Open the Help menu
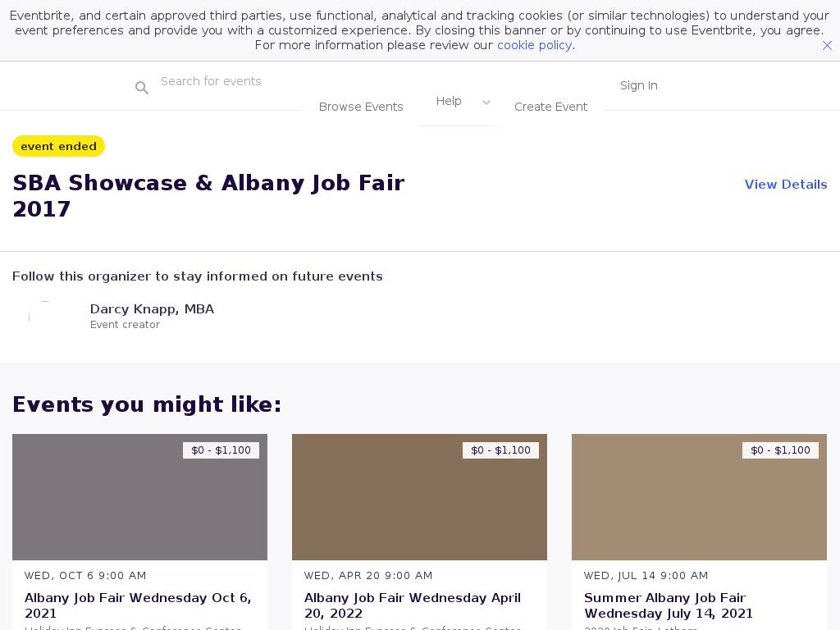Image resolution: width=840 pixels, height=630 pixels. [x=449, y=101]
